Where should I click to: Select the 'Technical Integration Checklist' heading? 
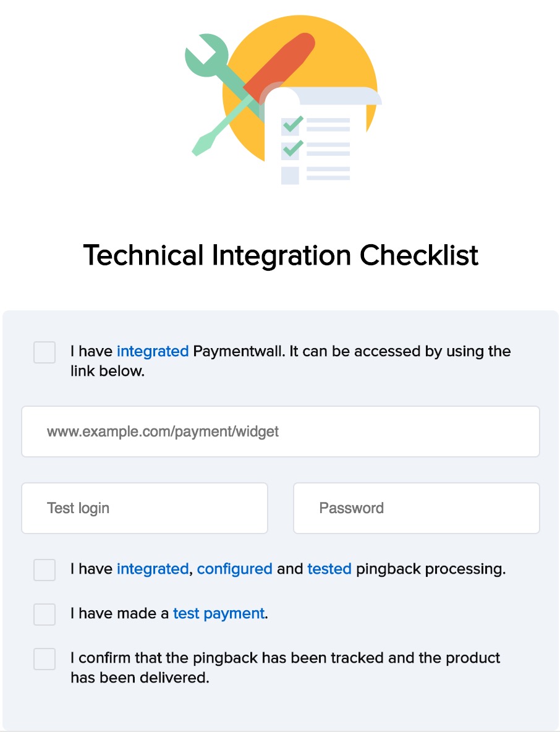(x=279, y=255)
